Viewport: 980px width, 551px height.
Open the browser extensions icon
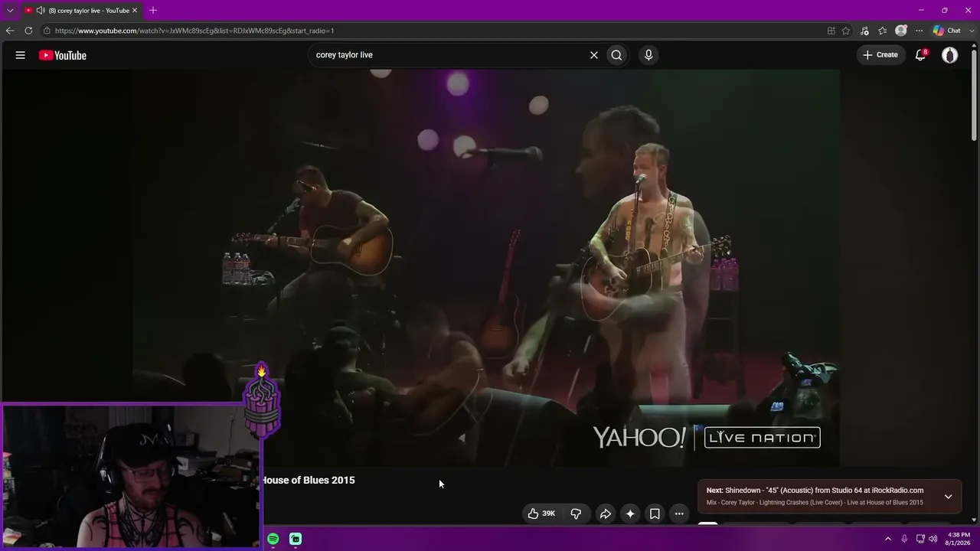tap(864, 31)
